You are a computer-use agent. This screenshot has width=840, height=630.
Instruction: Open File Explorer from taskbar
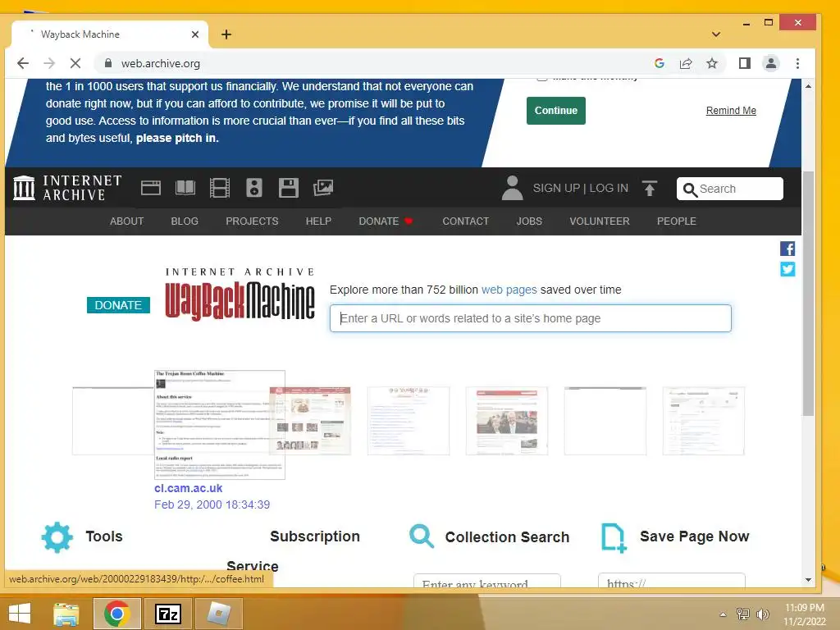click(66, 614)
